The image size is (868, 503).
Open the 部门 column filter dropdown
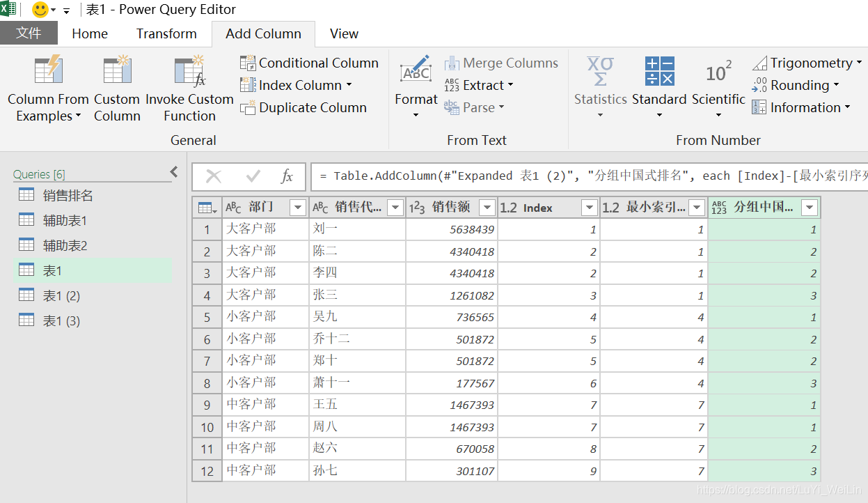(297, 207)
